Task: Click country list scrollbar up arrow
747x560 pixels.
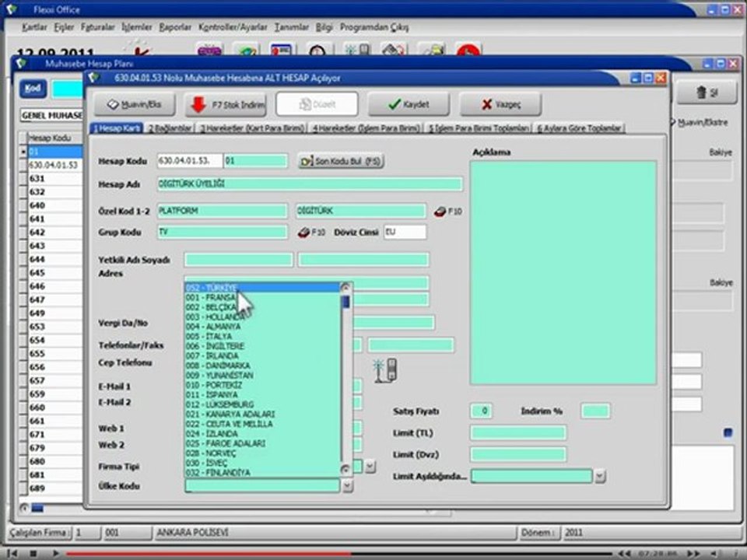Action: (345, 287)
